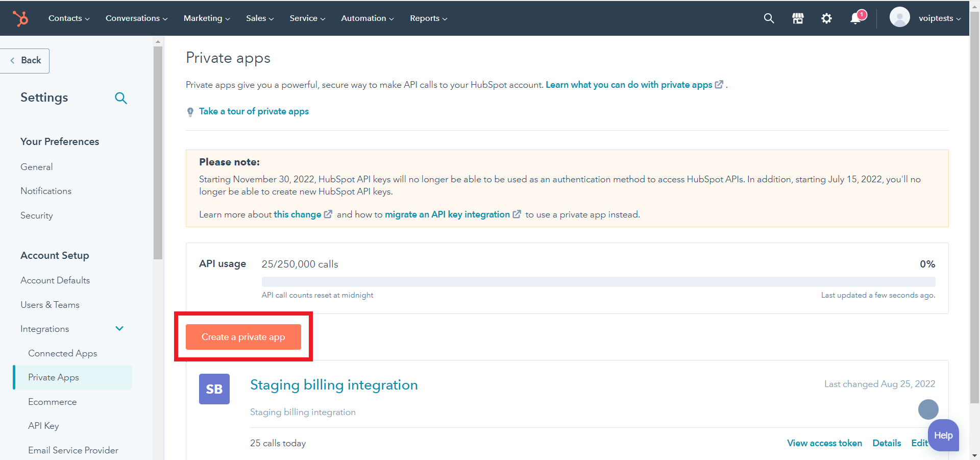Click View access token link

(x=824, y=443)
